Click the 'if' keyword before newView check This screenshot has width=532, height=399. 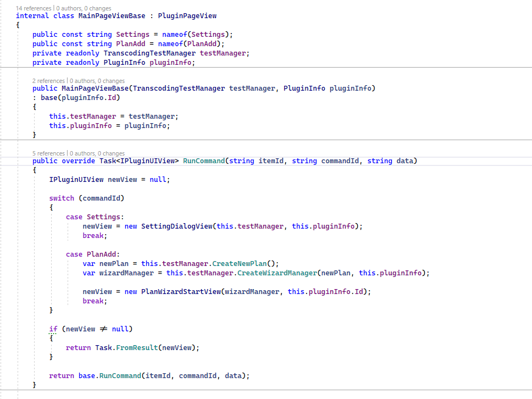(53, 329)
